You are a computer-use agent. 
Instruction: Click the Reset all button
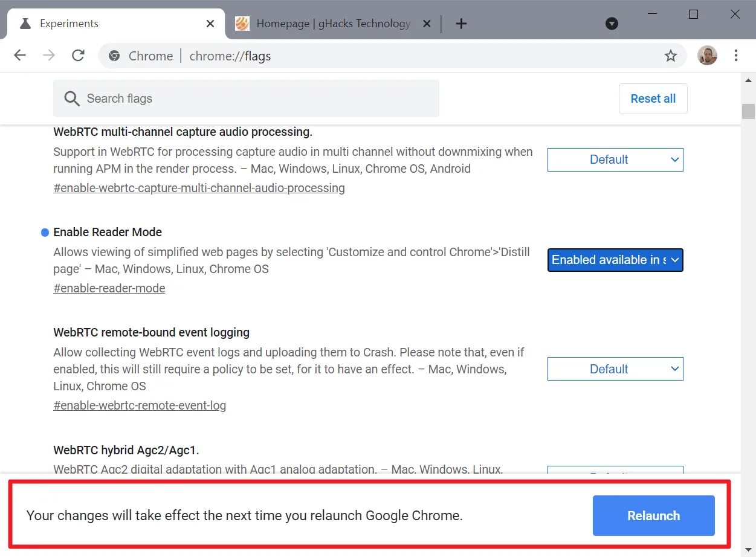653,98
